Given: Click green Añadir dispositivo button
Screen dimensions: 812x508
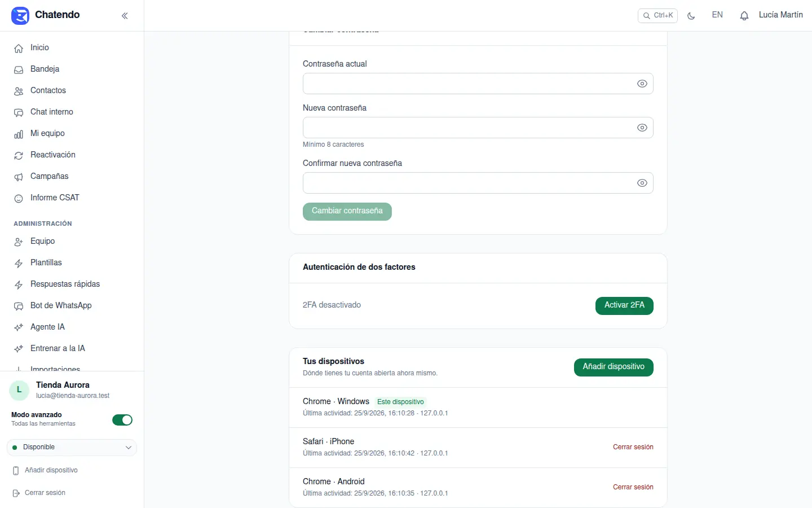Looking at the screenshot, I should pyautogui.click(x=614, y=367).
